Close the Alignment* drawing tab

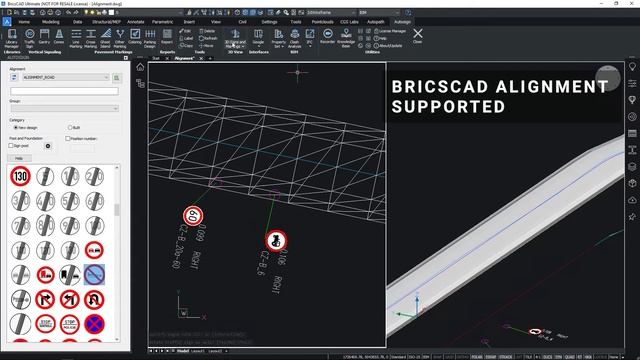tap(201, 59)
